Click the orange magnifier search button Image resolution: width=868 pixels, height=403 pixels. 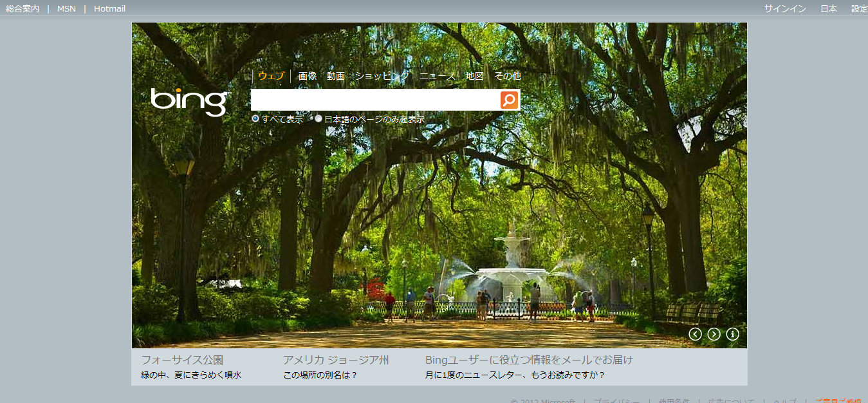[x=509, y=100]
